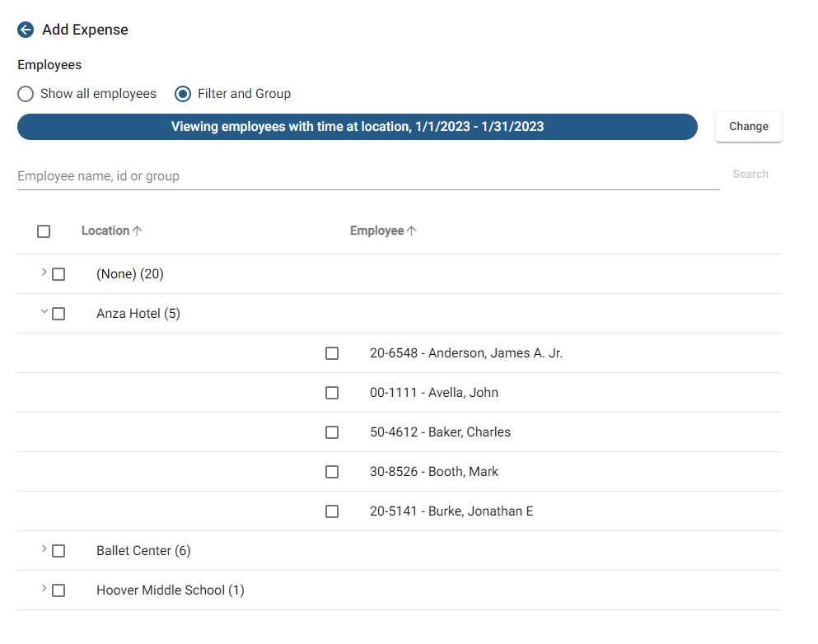Select the Show all employees radio button
The width and height of the screenshot is (818, 644).
(x=26, y=94)
